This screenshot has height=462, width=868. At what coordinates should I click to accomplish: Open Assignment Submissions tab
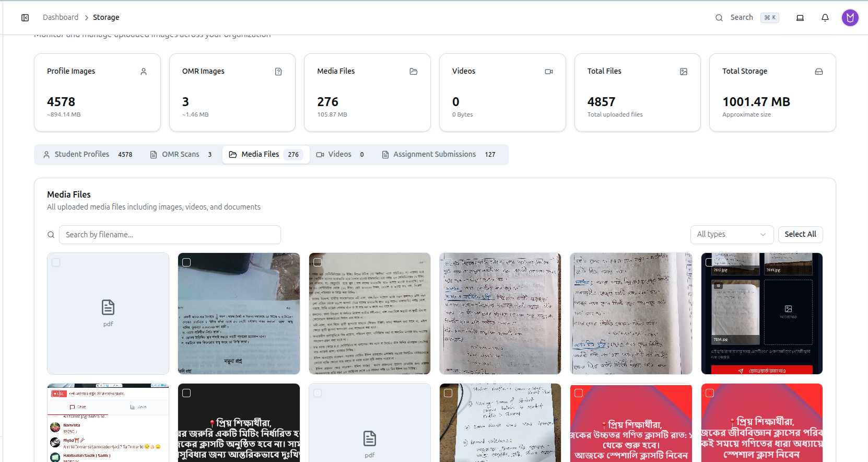tap(439, 155)
